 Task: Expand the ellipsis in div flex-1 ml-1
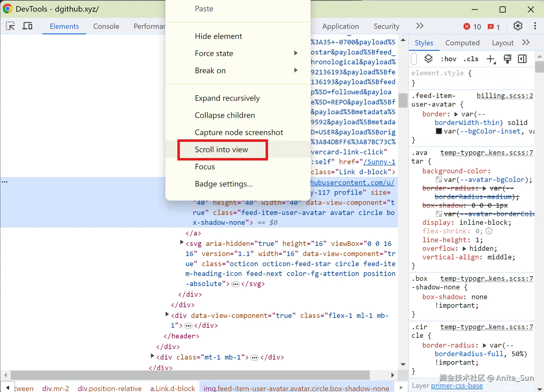[x=188, y=326]
